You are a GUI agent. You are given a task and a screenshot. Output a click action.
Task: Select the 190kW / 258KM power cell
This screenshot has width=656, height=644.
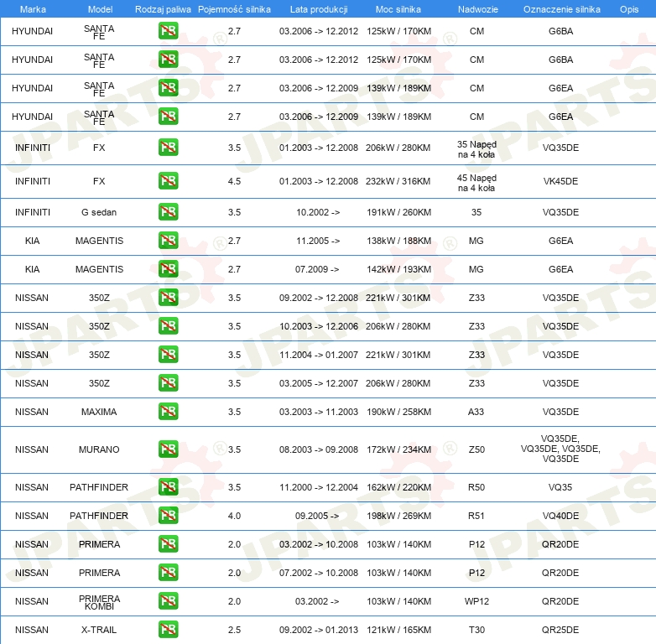pos(398,412)
